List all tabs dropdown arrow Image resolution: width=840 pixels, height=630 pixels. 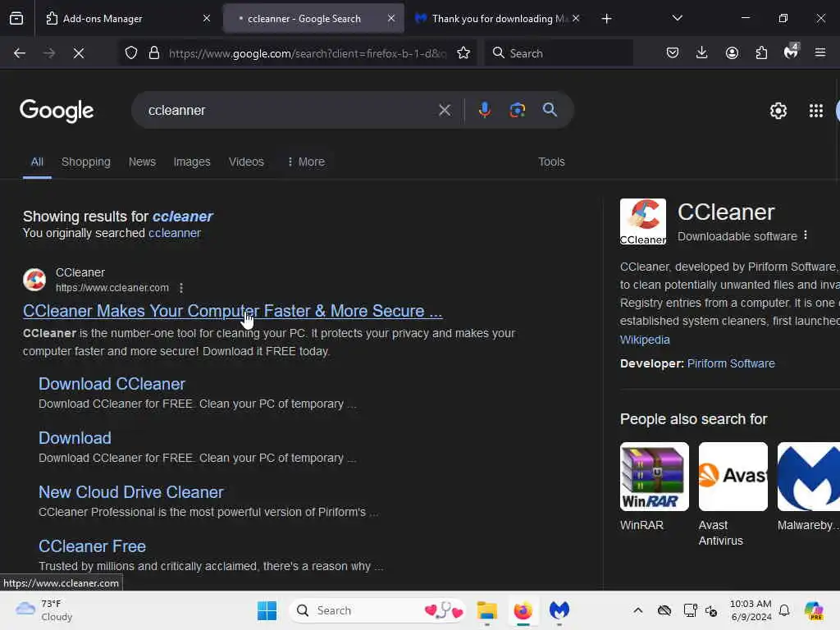click(677, 18)
